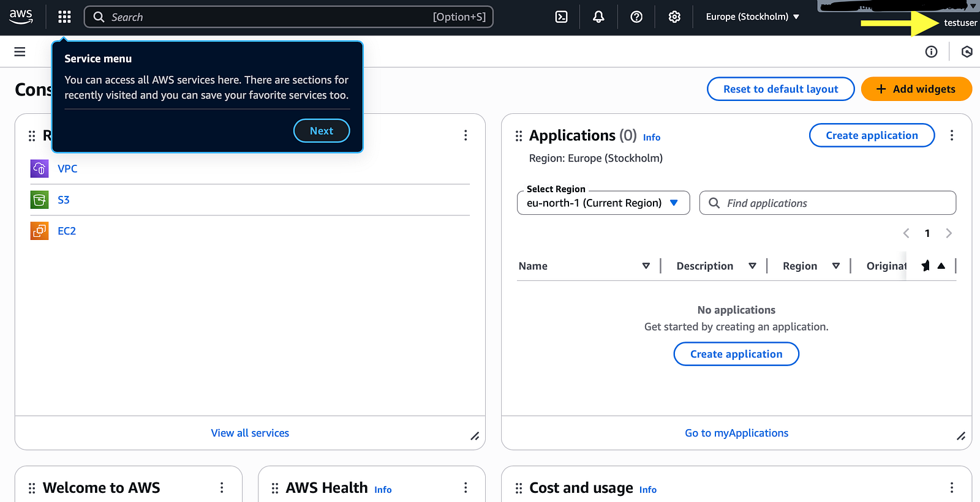Viewport: 980px width, 502px height.
Task: Click the Recently visited widget's resize corner handle
Action: [x=475, y=436]
